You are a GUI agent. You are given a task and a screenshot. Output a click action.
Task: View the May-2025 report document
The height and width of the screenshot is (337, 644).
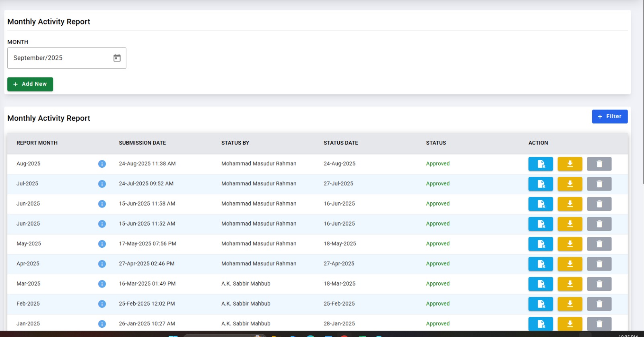540,244
